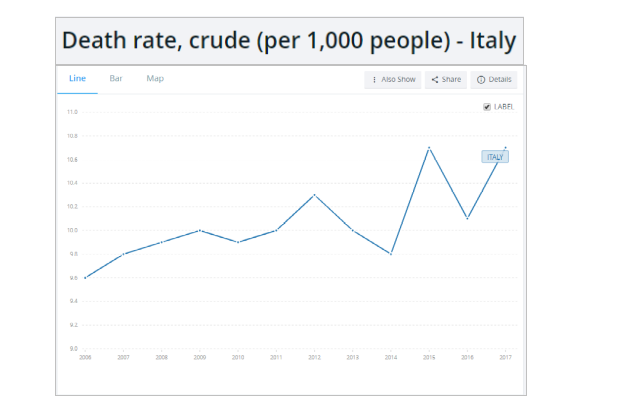This screenshot has width=619, height=410.
Task: Click the info icon beside Details
Action: tap(481, 79)
